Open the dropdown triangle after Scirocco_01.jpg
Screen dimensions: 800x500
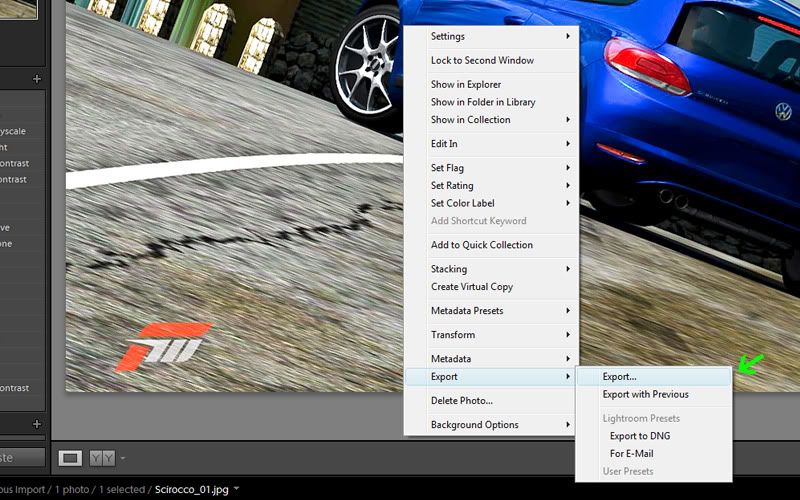tap(236, 489)
